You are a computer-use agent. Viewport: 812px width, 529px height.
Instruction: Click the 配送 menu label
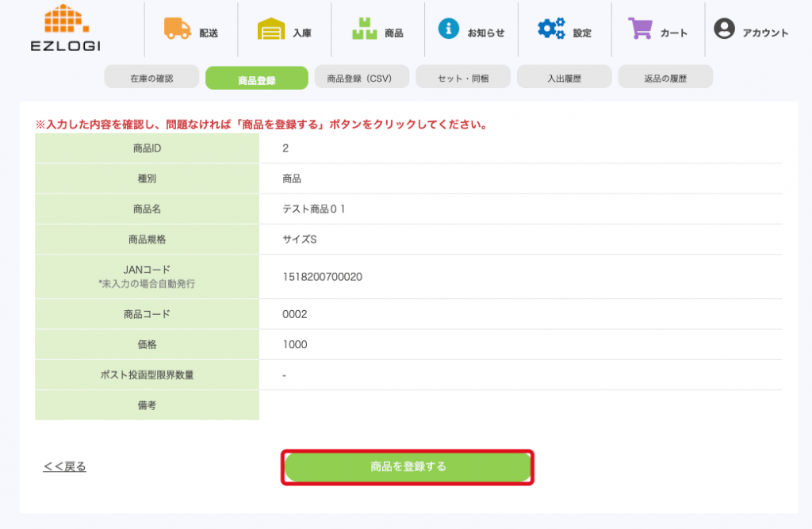click(x=209, y=33)
